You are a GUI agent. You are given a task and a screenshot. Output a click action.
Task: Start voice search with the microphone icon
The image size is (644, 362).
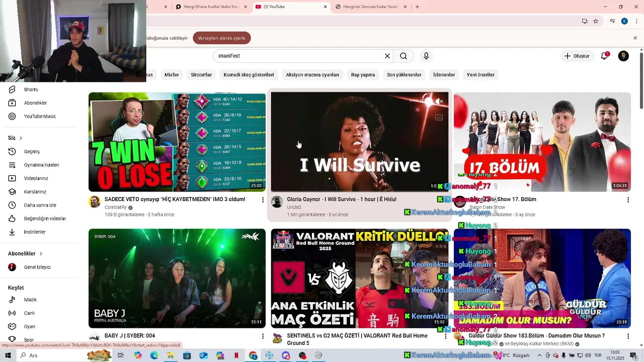coord(426,56)
